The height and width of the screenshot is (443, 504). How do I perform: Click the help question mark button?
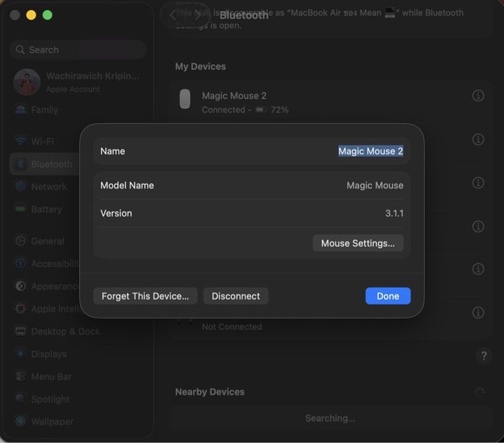[483, 356]
